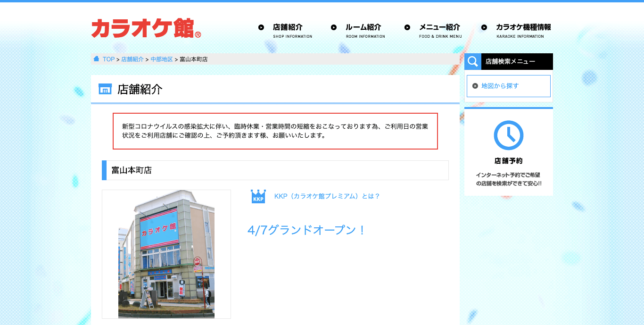This screenshot has width=644, height=325.
Task: Open カラオケ機種情報 Karaoke Information page
Action: tap(522, 30)
